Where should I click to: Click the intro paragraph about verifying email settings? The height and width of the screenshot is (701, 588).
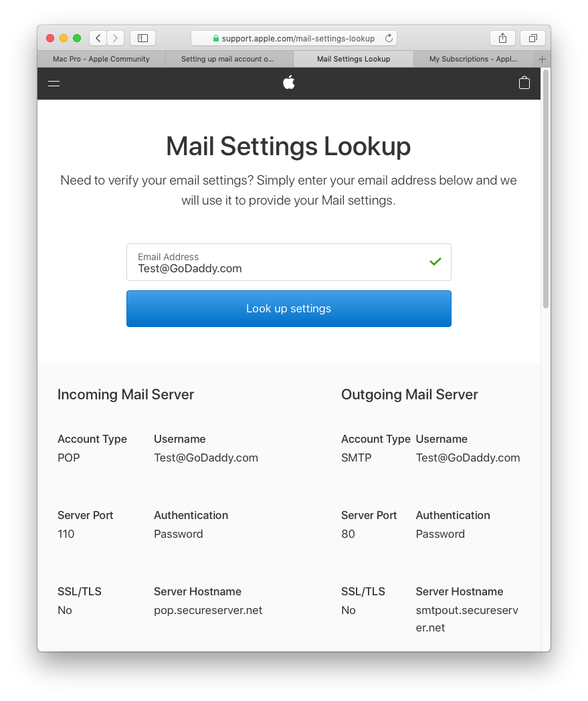point(288,190)
